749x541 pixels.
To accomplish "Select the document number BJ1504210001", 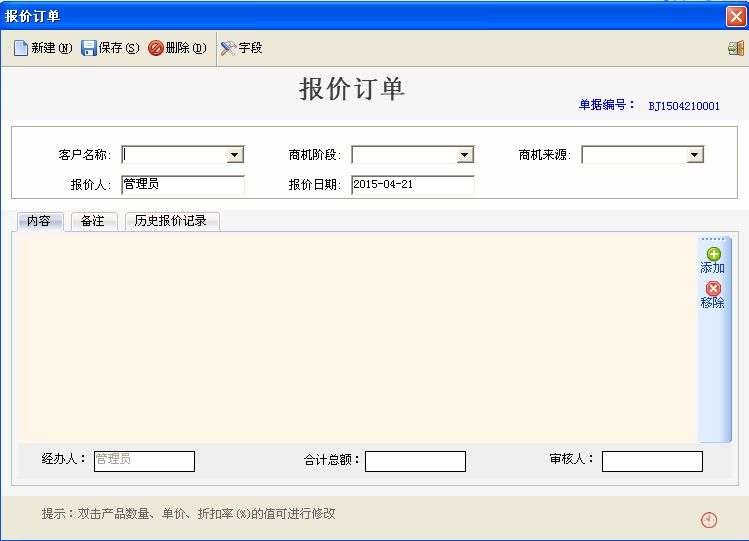I will click(x=684, y=106).
